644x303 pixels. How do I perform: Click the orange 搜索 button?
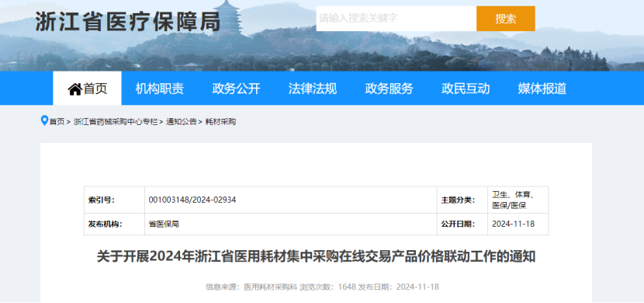[x=506, y=19]
